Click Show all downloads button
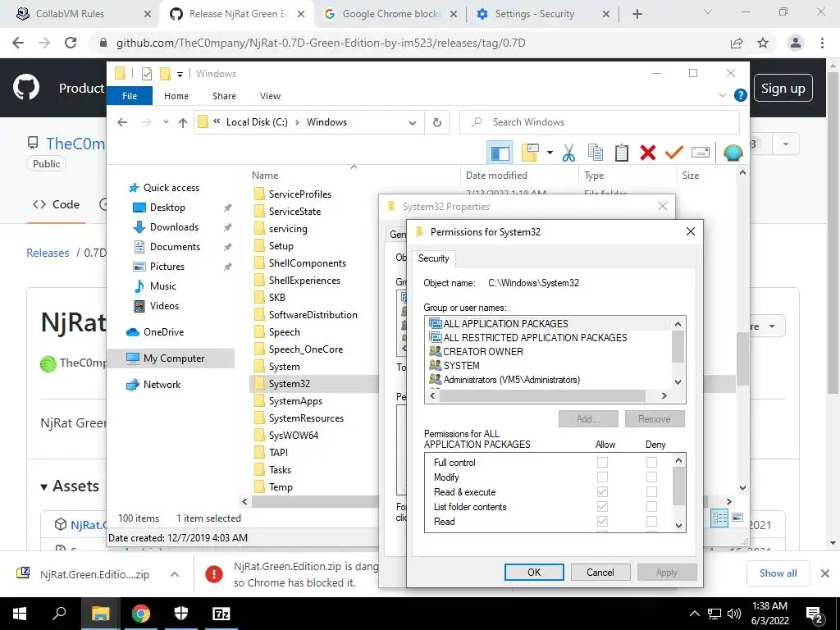The image size is (840, 630). (x=778, y=573)
